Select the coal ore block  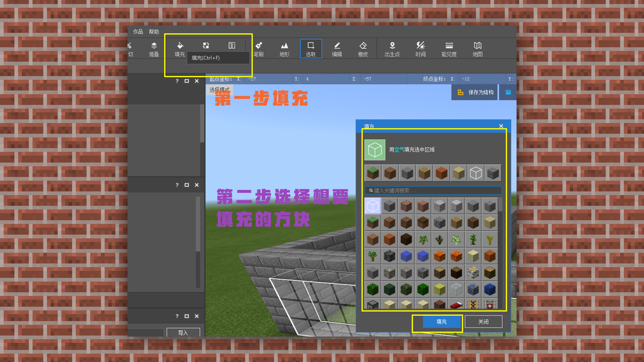423,273
